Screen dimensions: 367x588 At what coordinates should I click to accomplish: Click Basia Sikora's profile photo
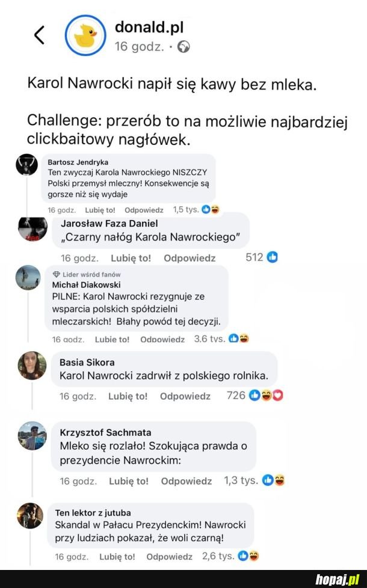32,366
